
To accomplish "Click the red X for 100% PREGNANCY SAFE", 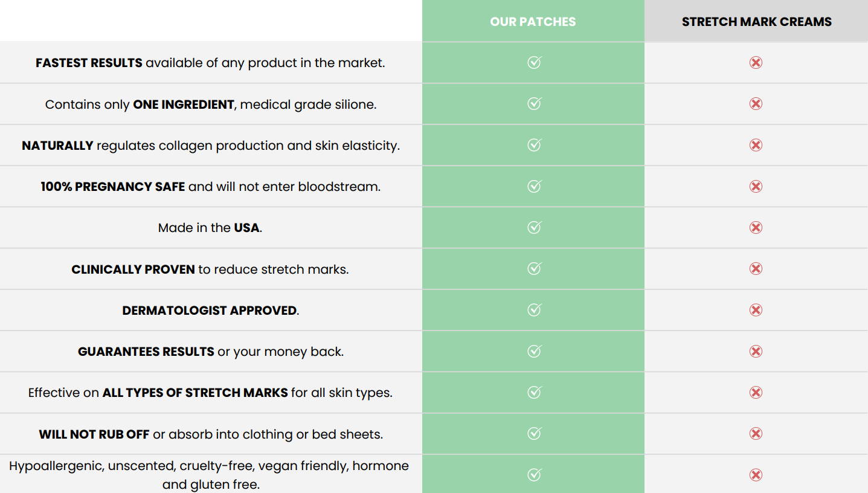I will [x=756, y=186].
